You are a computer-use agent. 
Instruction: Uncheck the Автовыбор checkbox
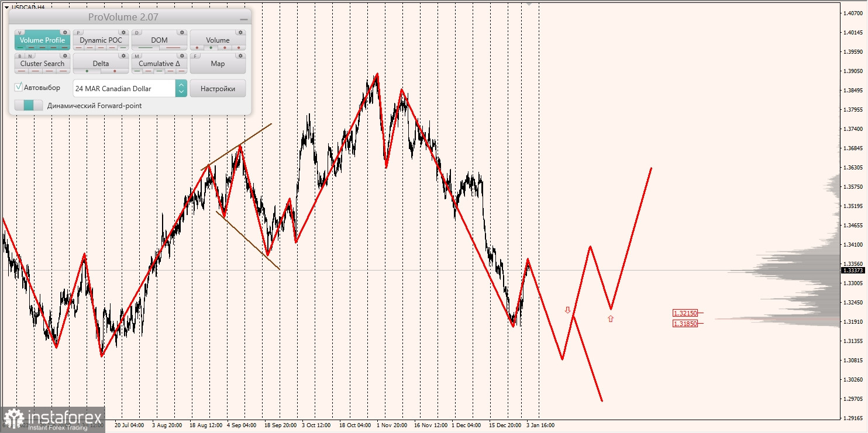(x=19, y=87)
